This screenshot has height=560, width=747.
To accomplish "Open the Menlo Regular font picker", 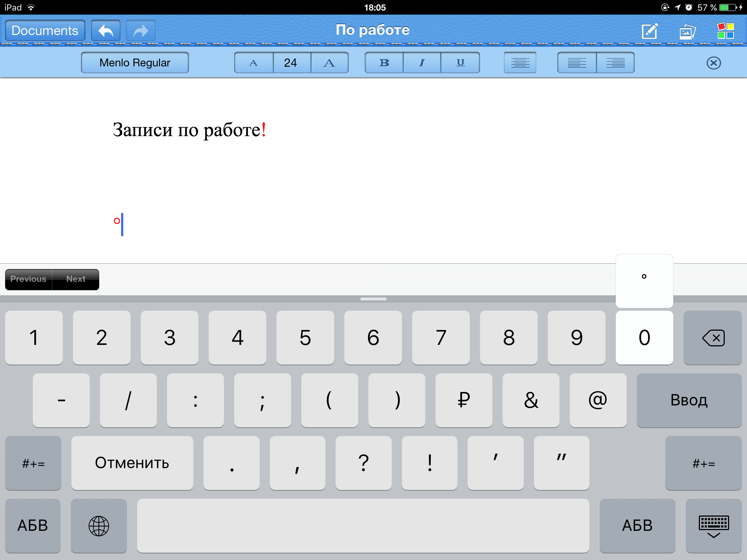I will tap(135, 63).
